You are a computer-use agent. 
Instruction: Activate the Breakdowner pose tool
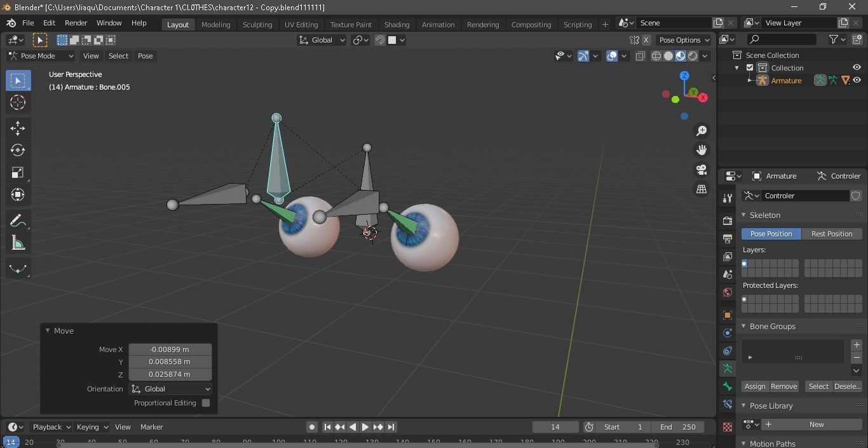pos(18,269)
